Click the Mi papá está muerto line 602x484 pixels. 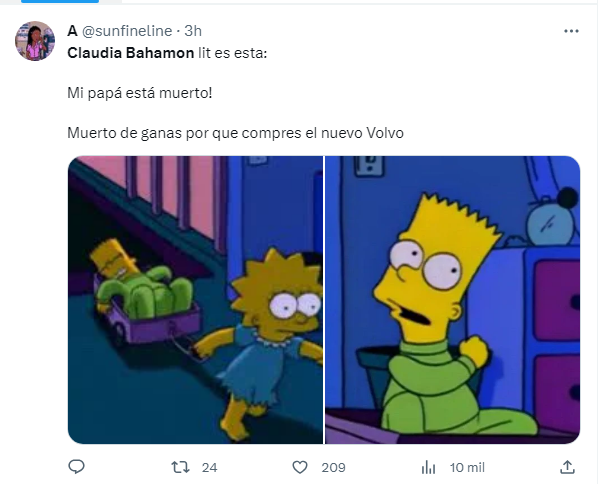tap(140, 93)
